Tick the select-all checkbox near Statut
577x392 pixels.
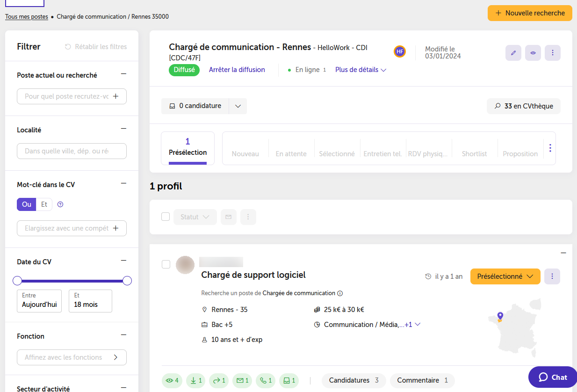pyautogui.click(x=166, y=217)
